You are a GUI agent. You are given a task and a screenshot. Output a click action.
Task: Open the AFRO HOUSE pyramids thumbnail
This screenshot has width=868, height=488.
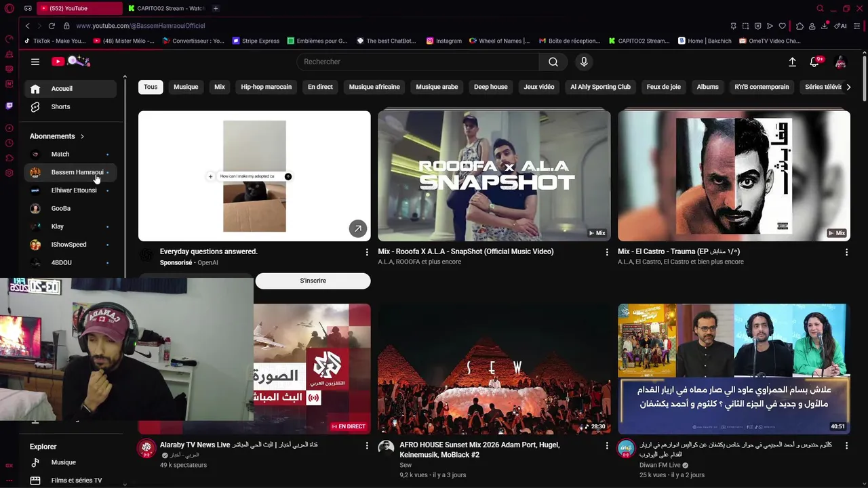tap(494, 369)
